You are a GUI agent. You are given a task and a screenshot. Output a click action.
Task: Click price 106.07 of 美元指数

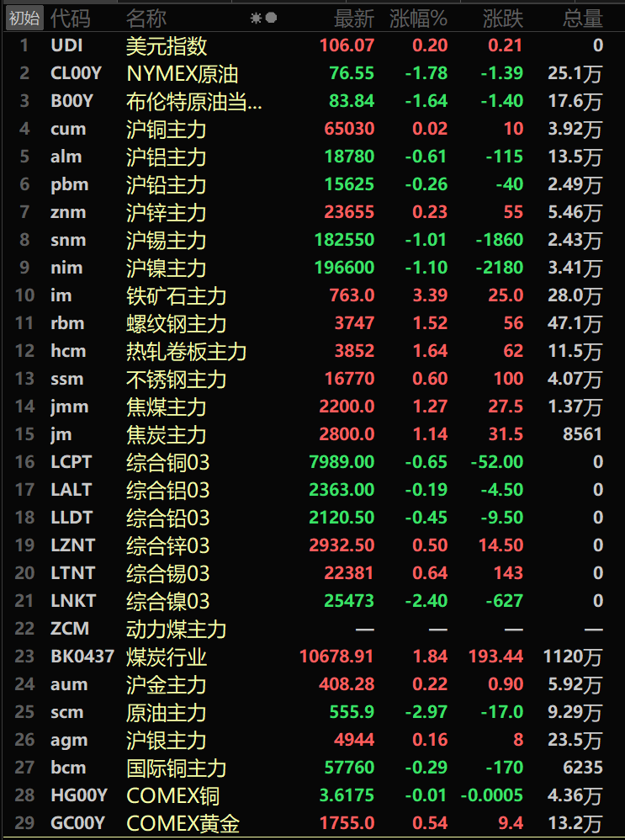[347, 45]
